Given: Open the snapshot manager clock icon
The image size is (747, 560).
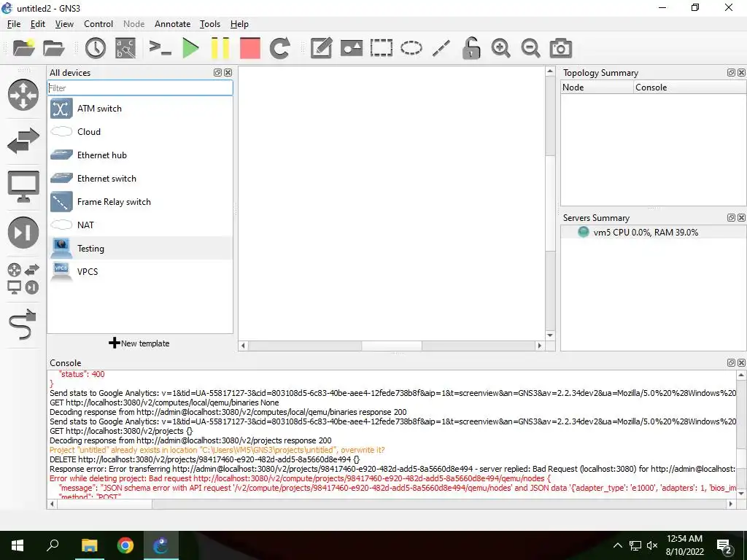Looking at the screenshot, I should click(x=96, y=48).
